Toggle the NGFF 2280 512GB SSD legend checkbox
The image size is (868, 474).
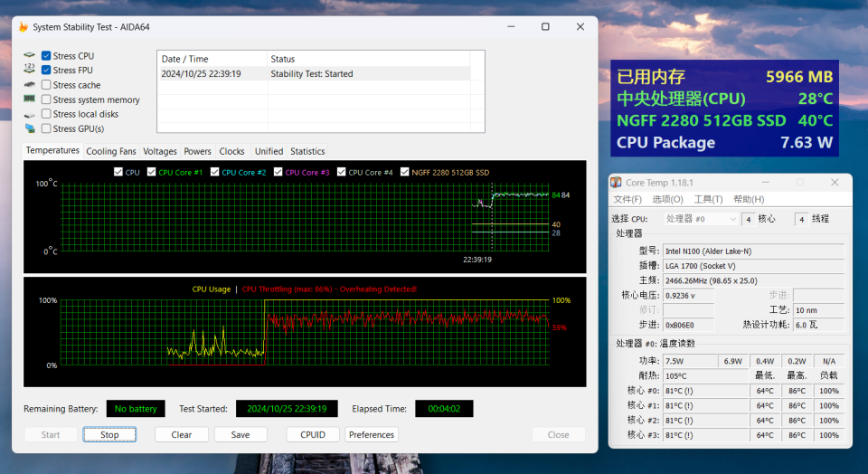click(x=405, y=172)
